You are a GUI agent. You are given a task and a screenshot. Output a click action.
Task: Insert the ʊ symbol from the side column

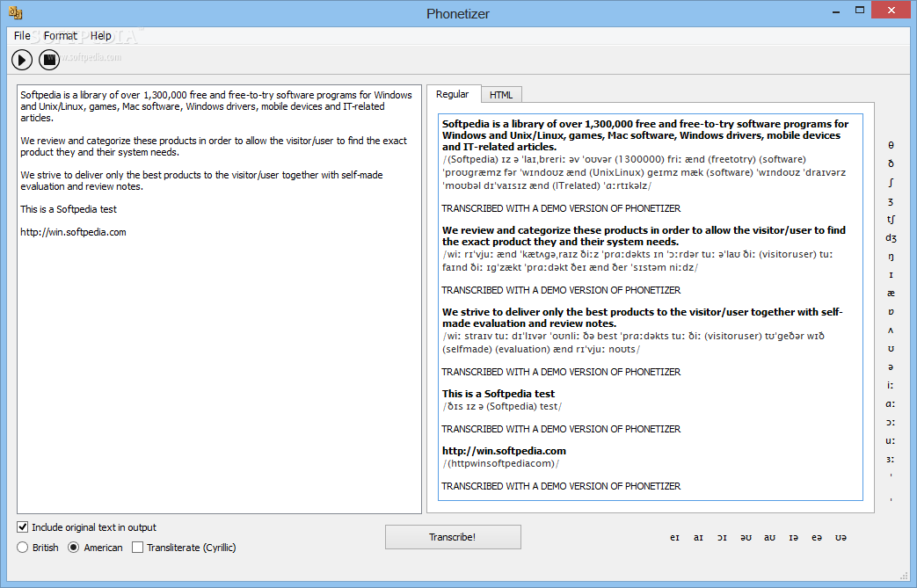pyautogui.click(x=891, y=349)
